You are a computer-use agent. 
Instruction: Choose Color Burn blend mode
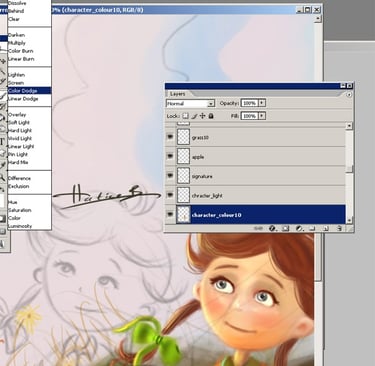click(29, 51)
